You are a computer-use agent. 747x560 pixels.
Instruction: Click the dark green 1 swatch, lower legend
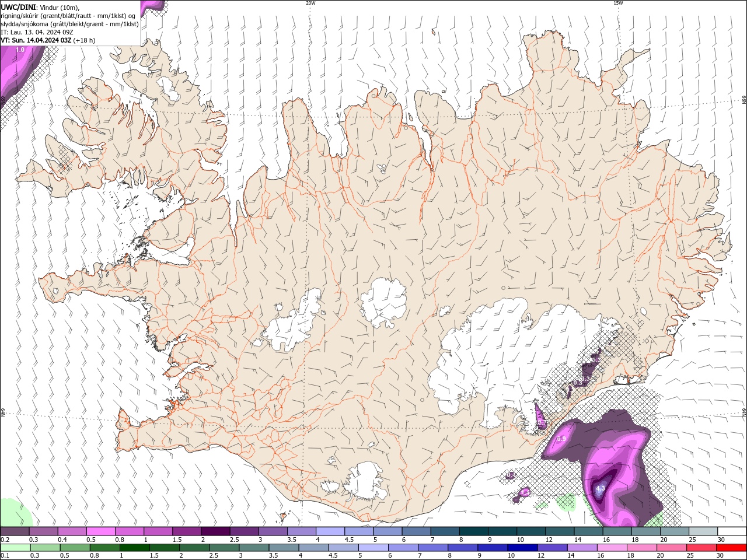coord(134,548)
